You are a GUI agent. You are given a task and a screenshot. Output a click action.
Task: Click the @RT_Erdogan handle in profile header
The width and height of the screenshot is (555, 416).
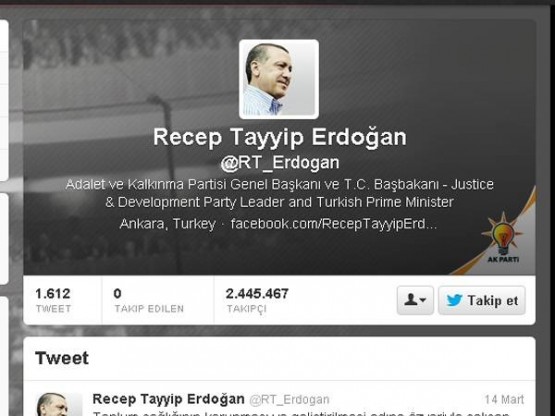pyautogui.click(x=280, y=163)
